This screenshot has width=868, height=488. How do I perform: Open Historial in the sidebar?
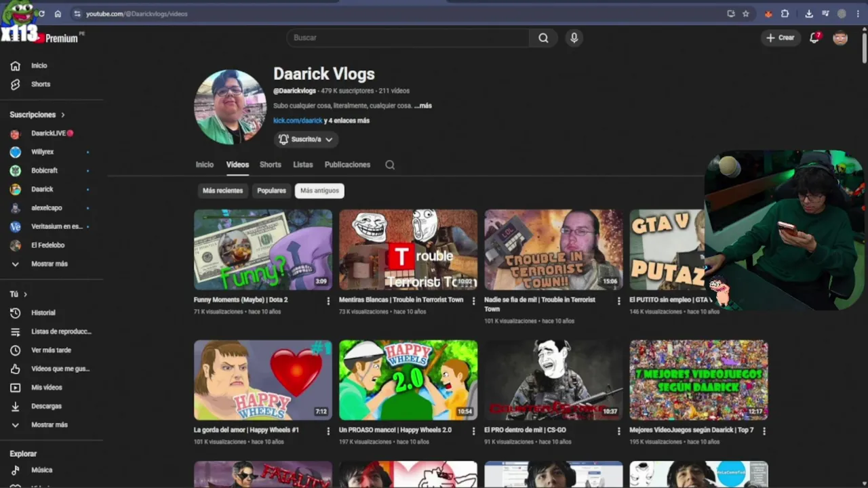(x=43, y=312)
